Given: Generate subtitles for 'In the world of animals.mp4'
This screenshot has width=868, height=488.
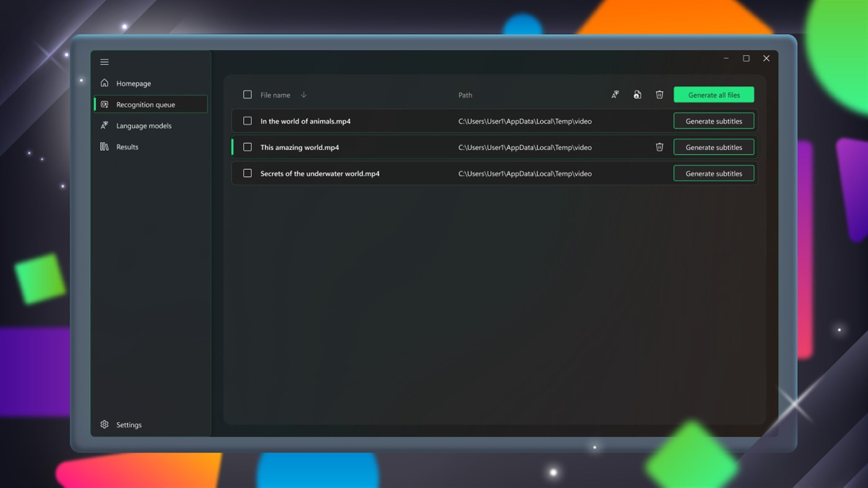Looking at the screenshot, I should [714, 120].
